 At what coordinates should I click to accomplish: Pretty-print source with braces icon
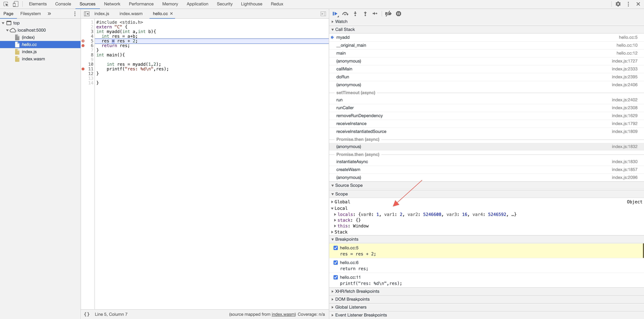pyautogui.click(x=87, y=314)
